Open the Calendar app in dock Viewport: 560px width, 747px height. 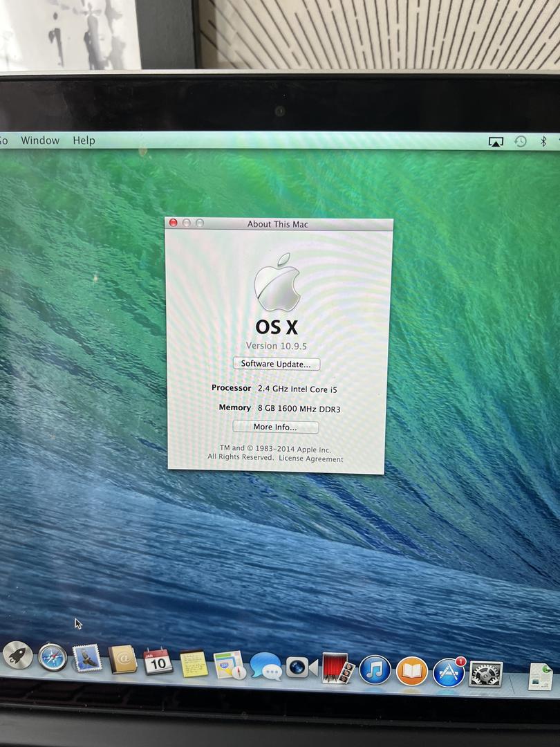coord(158,662)
